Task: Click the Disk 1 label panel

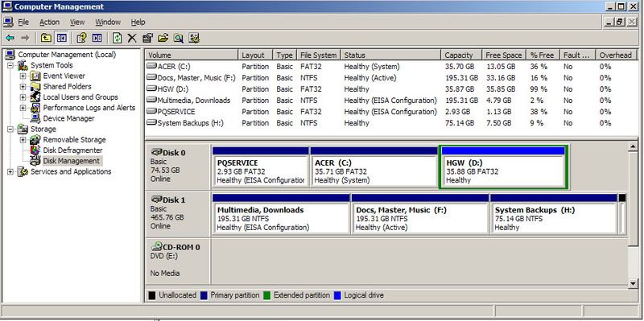Action: tap(178, 214)
